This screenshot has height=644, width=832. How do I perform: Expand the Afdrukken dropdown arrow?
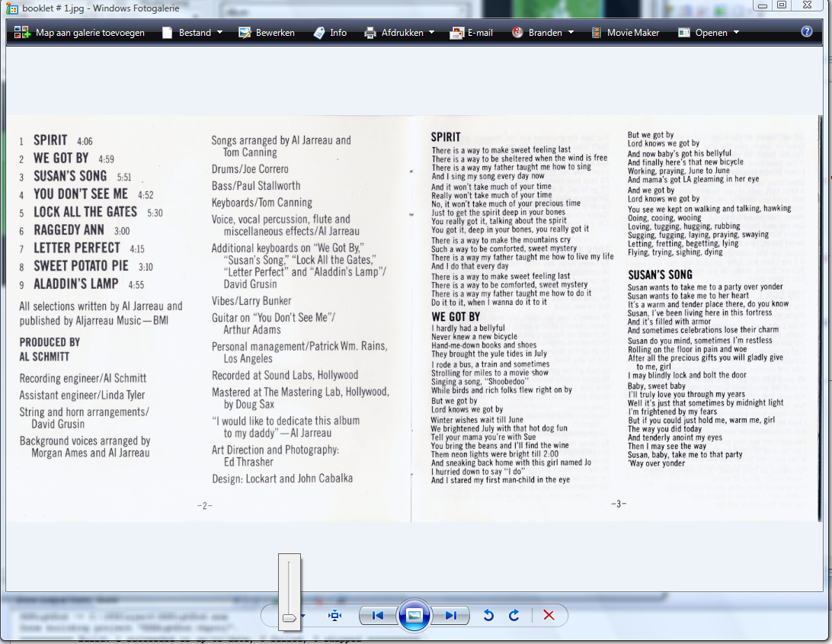point(431,32)
